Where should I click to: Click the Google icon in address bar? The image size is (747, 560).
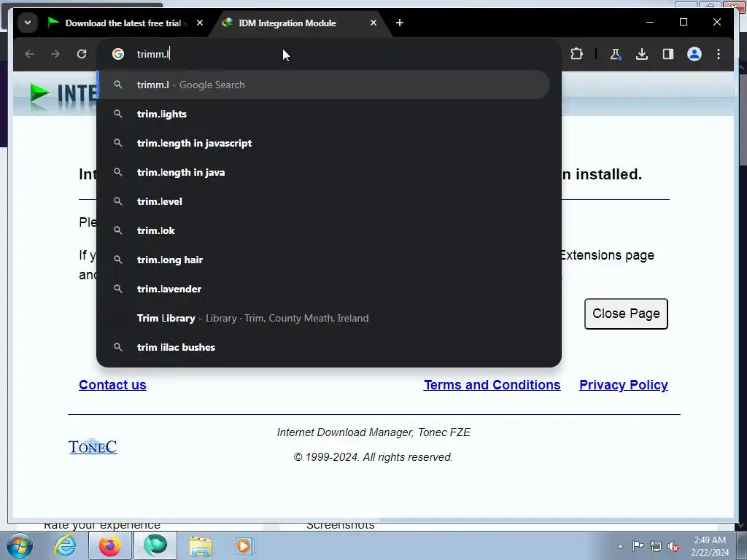(118, 54)
